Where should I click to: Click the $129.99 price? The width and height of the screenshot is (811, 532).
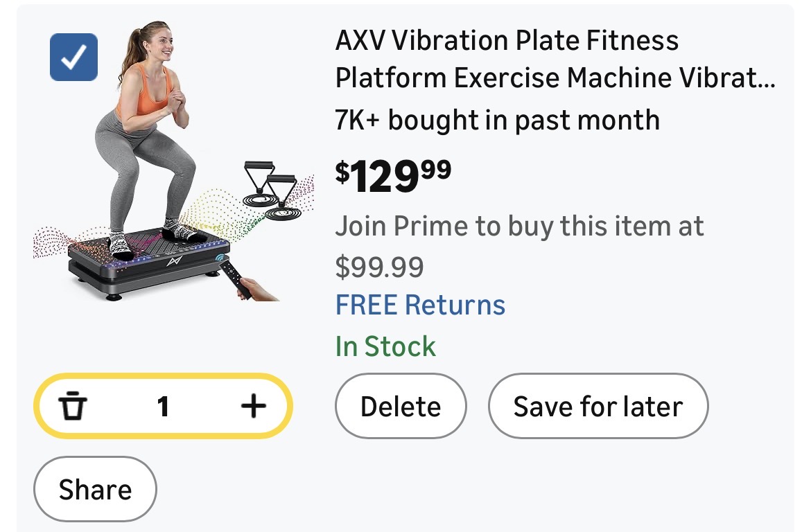tap(393, 175)
